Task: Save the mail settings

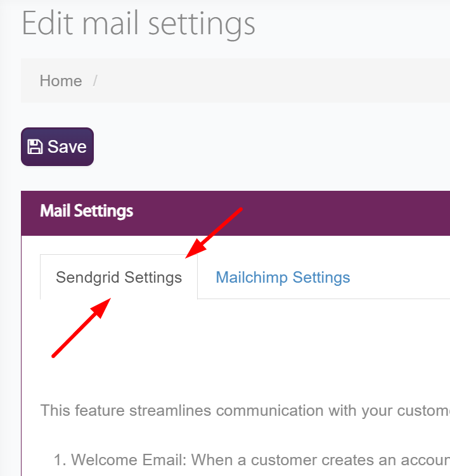Action: 58,147
